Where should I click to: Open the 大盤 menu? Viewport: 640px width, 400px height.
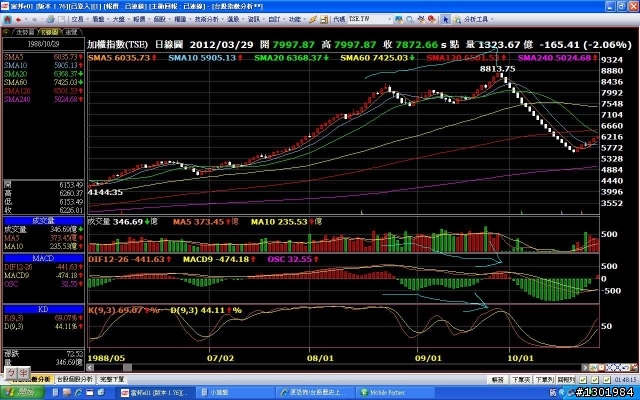coord(118,19)
